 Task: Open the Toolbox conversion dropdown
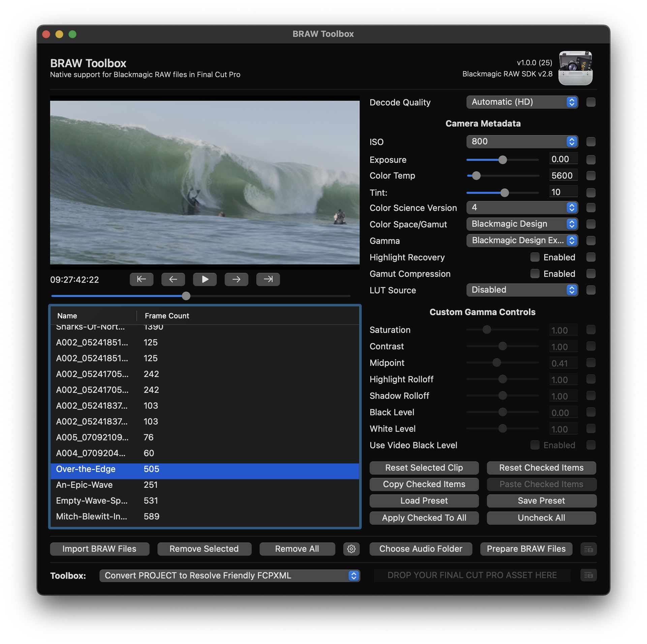(230, 576)
